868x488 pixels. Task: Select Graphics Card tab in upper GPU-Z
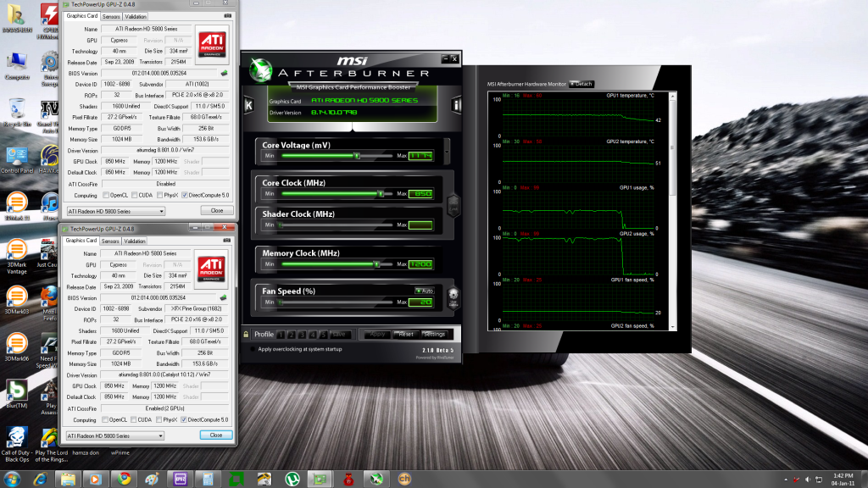click(82, 16)
